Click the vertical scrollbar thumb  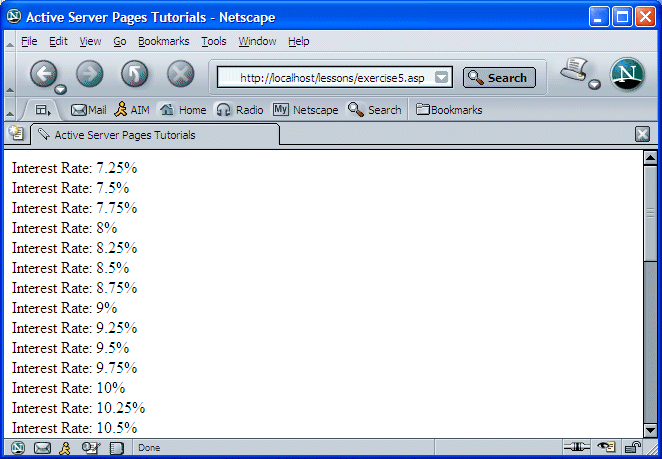650,213
